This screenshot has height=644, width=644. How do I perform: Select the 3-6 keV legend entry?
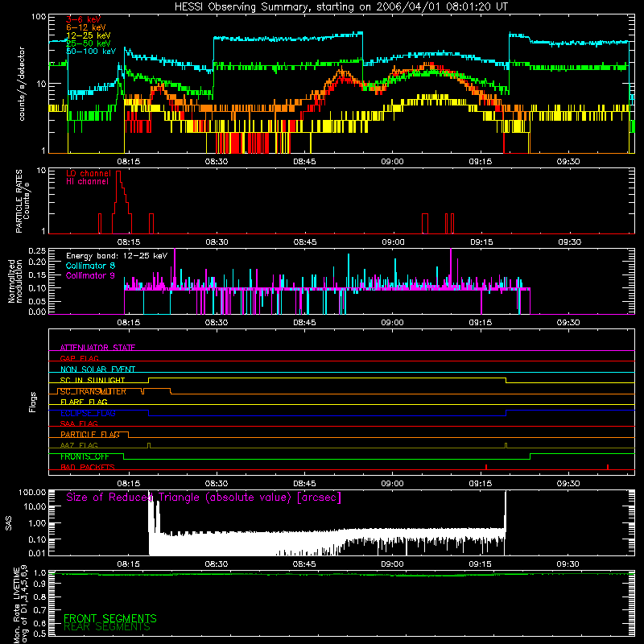tap(83, 19)
